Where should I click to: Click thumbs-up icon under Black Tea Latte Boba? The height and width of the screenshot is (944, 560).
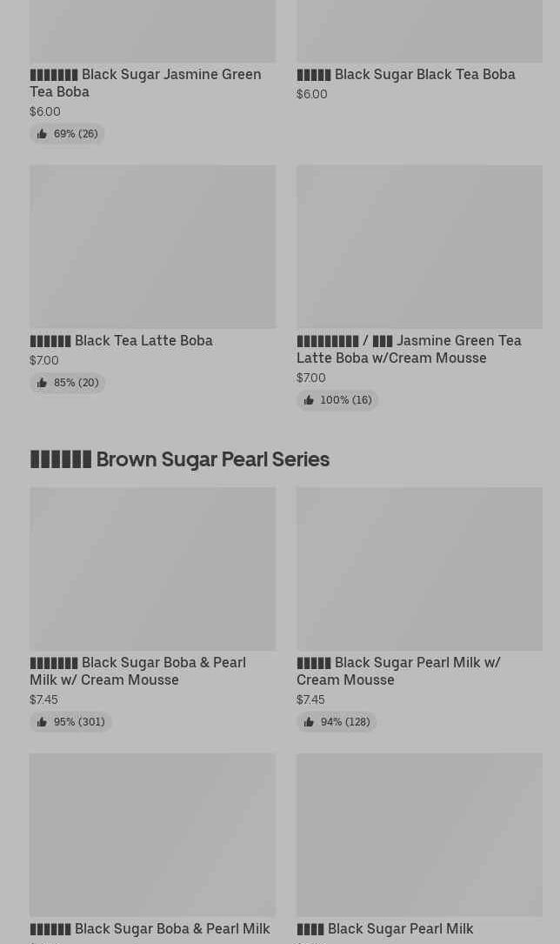tap(42, 383)
